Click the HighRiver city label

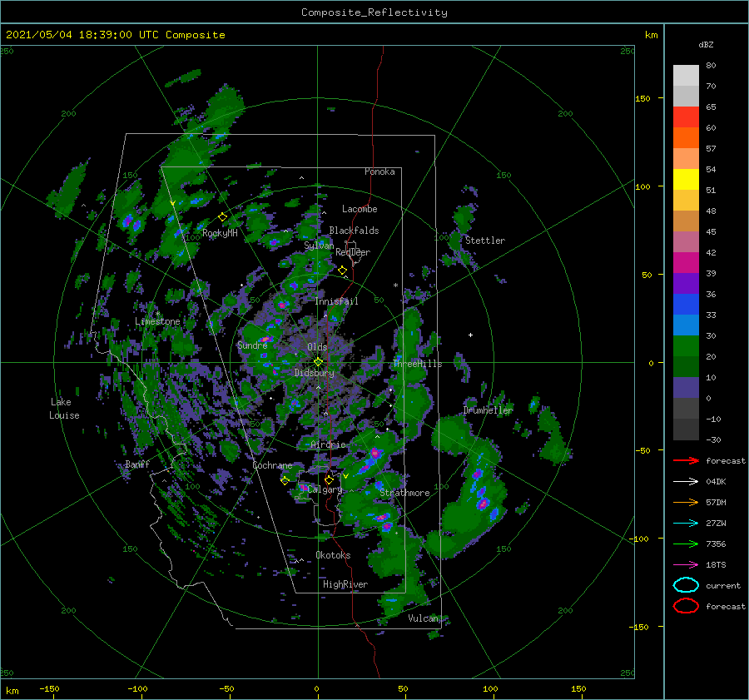345,584
